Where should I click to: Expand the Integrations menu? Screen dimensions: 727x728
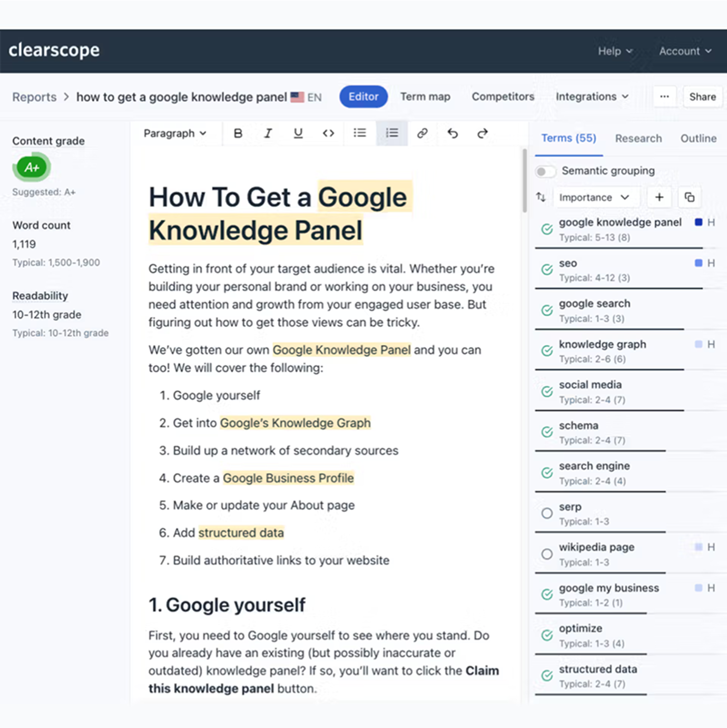591,96
